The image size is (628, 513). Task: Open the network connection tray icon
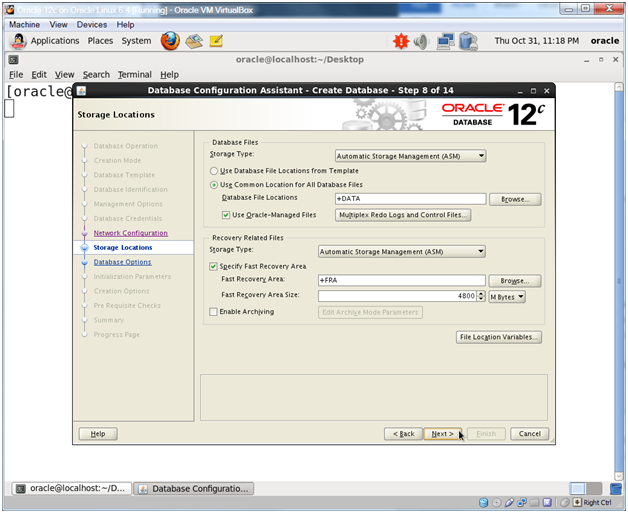pyautogui.click(x=445, y=41)
